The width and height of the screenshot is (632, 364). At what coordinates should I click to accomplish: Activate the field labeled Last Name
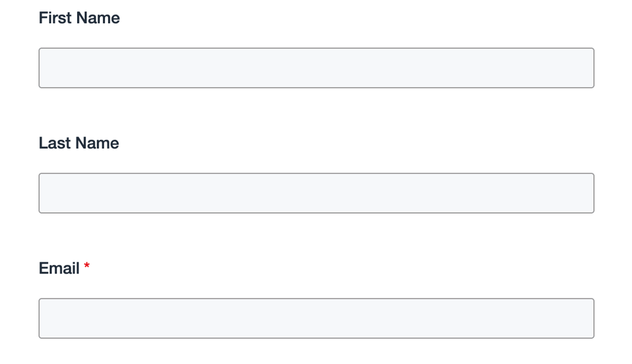[x=316, y=193]
